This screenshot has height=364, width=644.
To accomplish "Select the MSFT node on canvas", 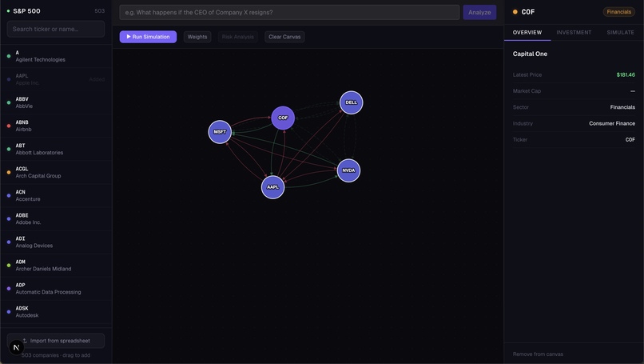I will pyautogui.click(x=220, y=132).
